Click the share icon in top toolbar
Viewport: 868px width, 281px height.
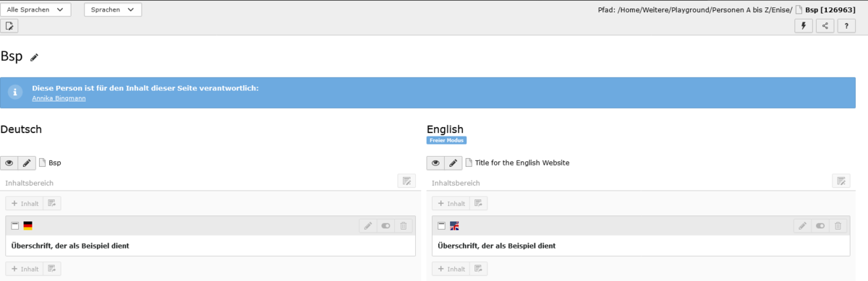(x=825, y=26)
